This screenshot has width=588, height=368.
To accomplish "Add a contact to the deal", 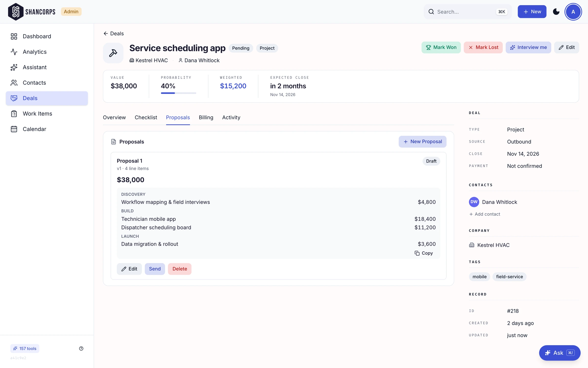I will [x=485, y=214].
